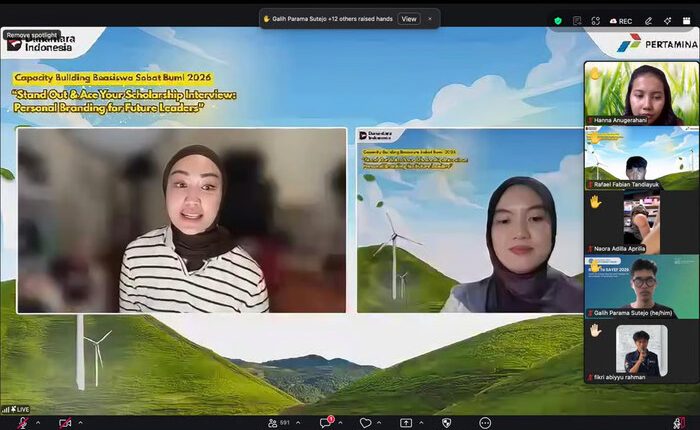Open the Participants panel showing 591
700x430 pixels.
click(279, 422)
